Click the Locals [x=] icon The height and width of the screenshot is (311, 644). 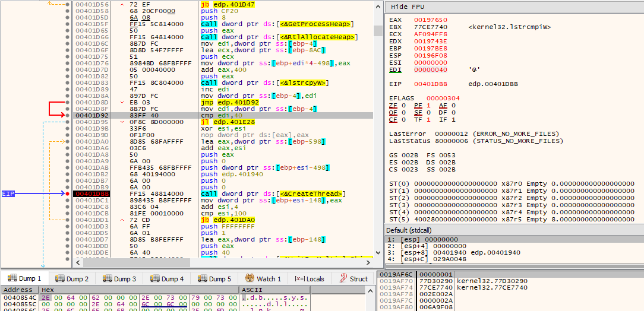pyautogui.click(x=299, y=278)
